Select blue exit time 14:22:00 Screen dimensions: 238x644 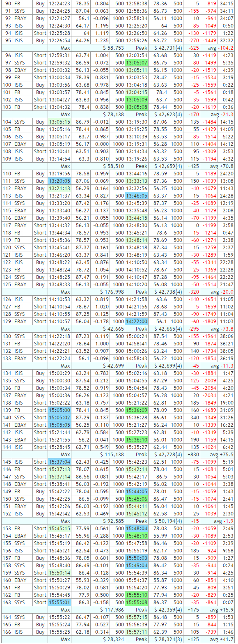[136, 321]
